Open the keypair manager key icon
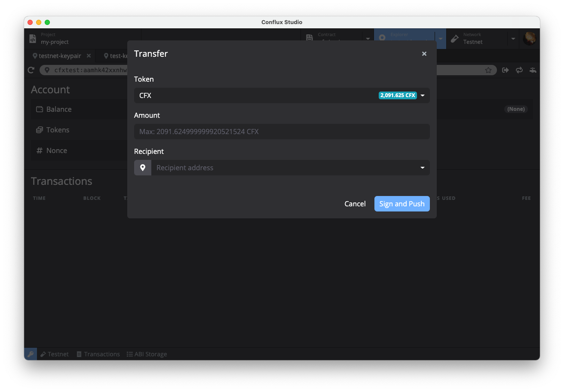 (31, 354)
